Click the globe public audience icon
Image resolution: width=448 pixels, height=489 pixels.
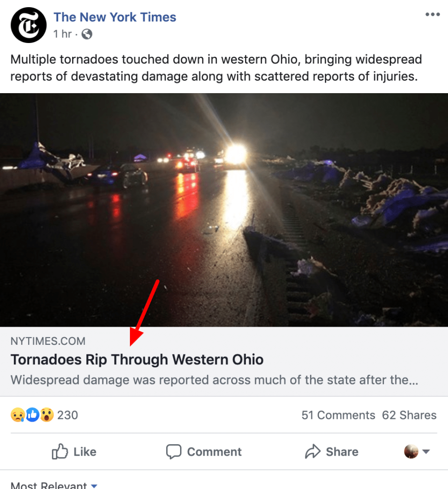[x=87, y=34]
